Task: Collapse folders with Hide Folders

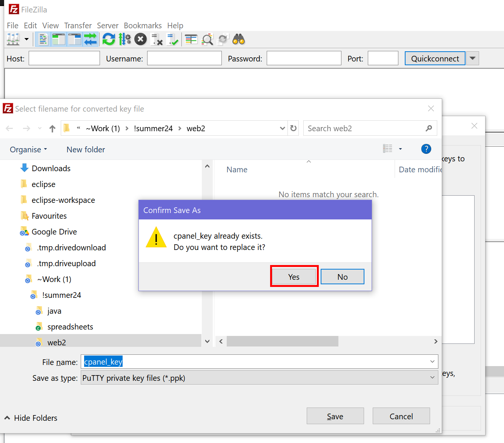Action: [31, 418]
